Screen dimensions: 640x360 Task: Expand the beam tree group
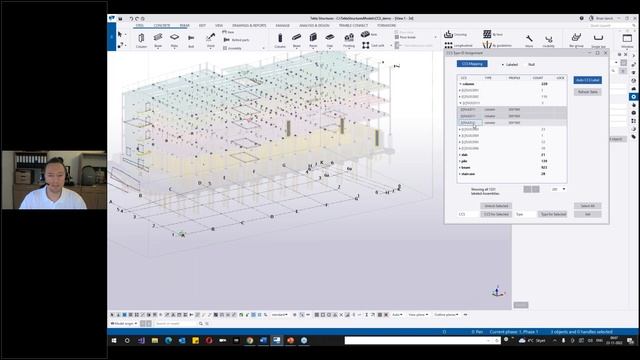(460, 167)
